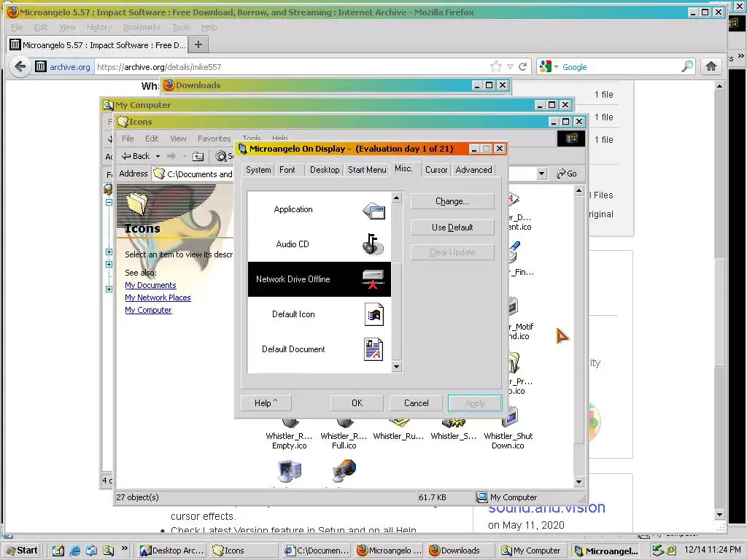Open the My Network Places link

pyautogui.click(x=158, y=297)
